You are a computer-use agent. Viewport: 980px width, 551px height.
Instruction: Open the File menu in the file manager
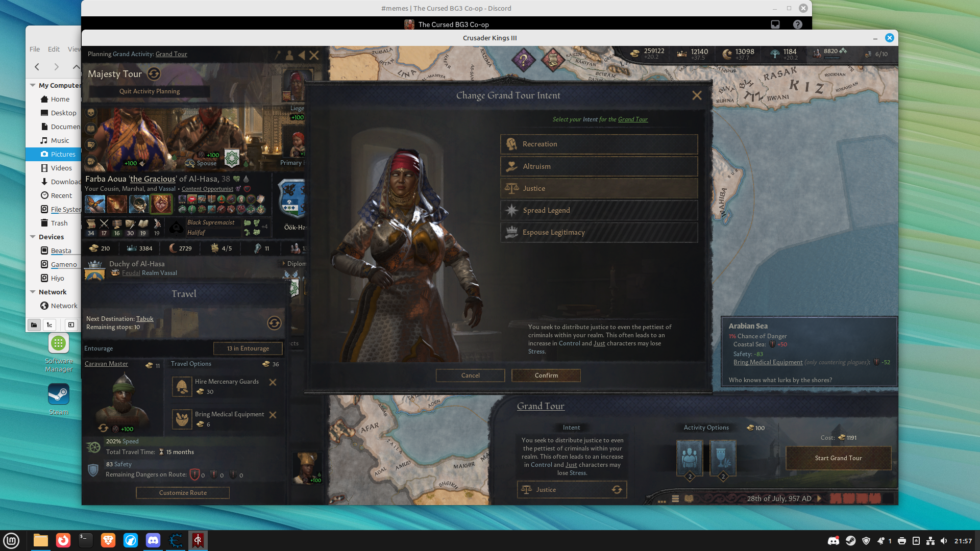point(35,49)
